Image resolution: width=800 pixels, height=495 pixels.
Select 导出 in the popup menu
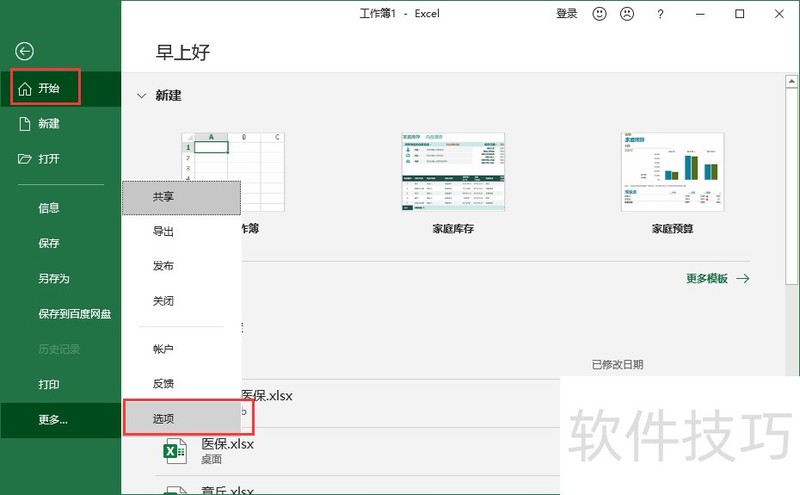click(182, 231)
